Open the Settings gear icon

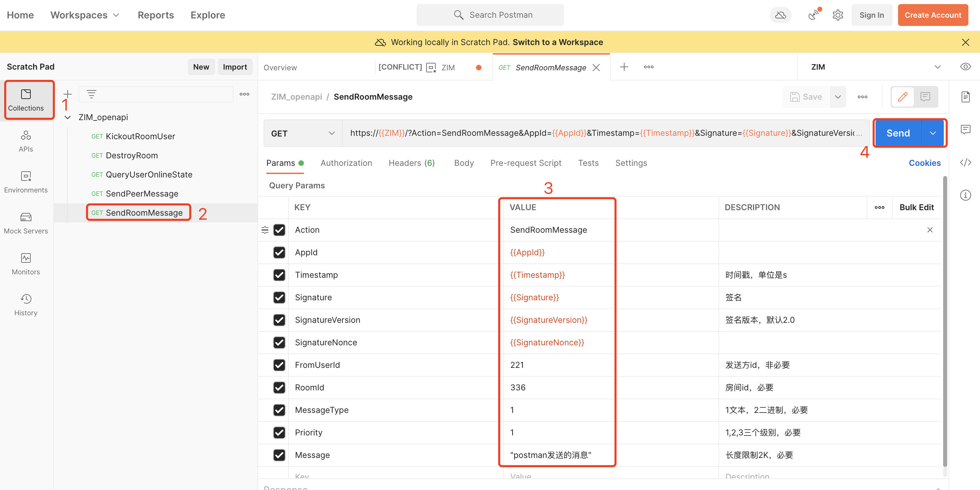tap(838, 15)
